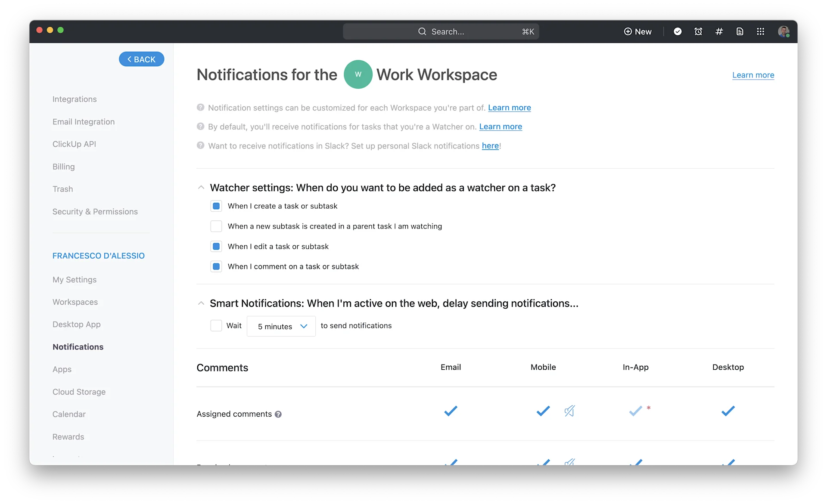Click the question icon beside Watcher default info
The image size is (827, 504).
(x=200, y=127)
